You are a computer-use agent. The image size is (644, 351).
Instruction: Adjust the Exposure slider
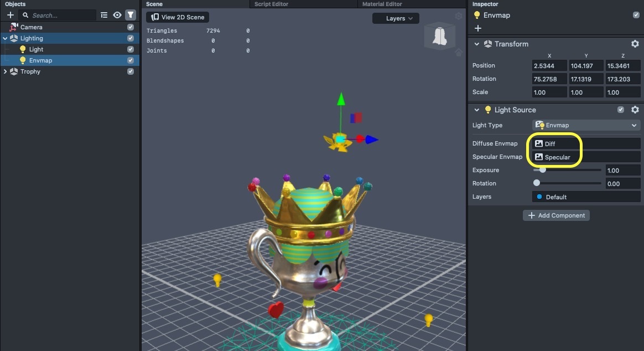(567, 170)
